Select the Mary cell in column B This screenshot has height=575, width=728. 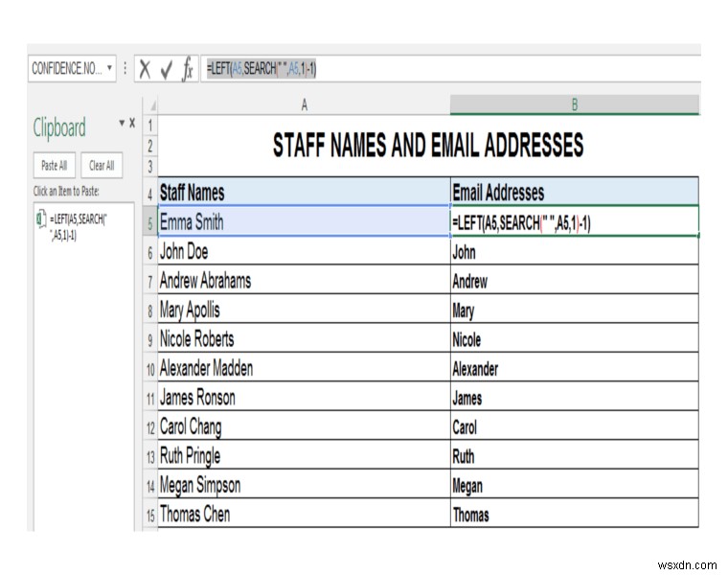[575, 310]
